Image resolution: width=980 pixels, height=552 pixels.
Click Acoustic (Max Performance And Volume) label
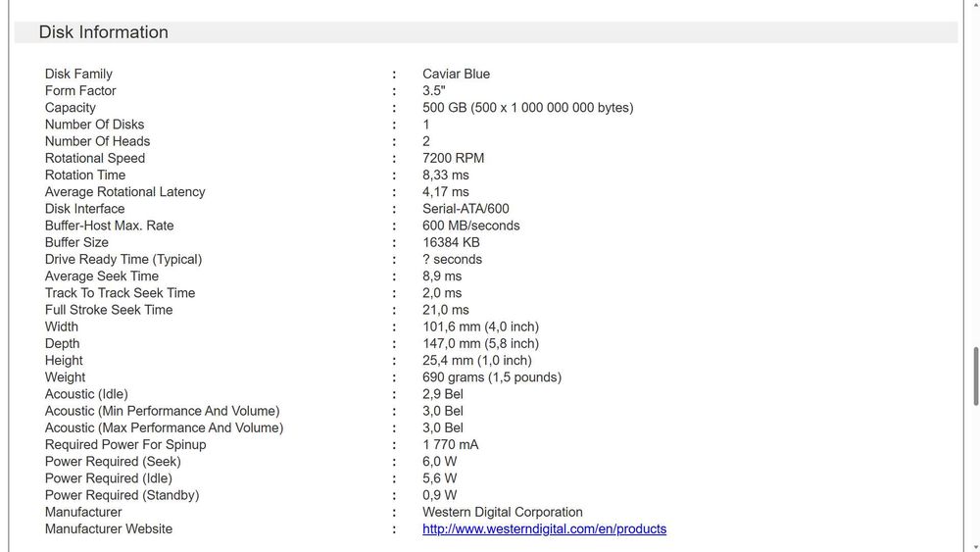coord(164,428)
